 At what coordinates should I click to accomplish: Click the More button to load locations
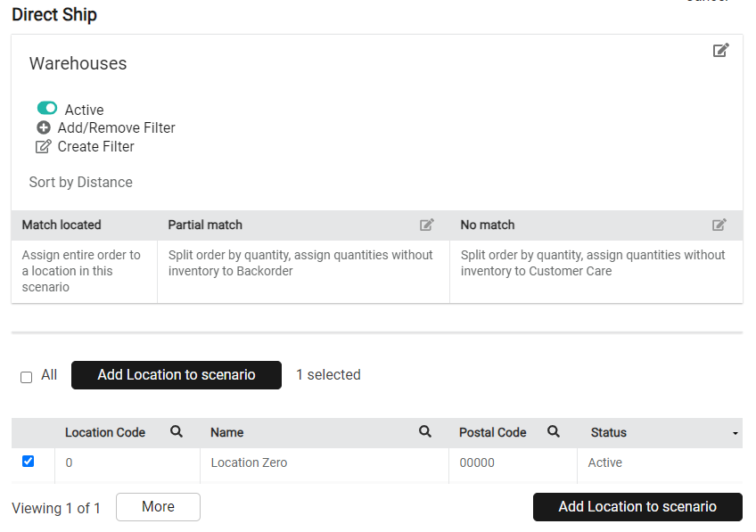158,506
